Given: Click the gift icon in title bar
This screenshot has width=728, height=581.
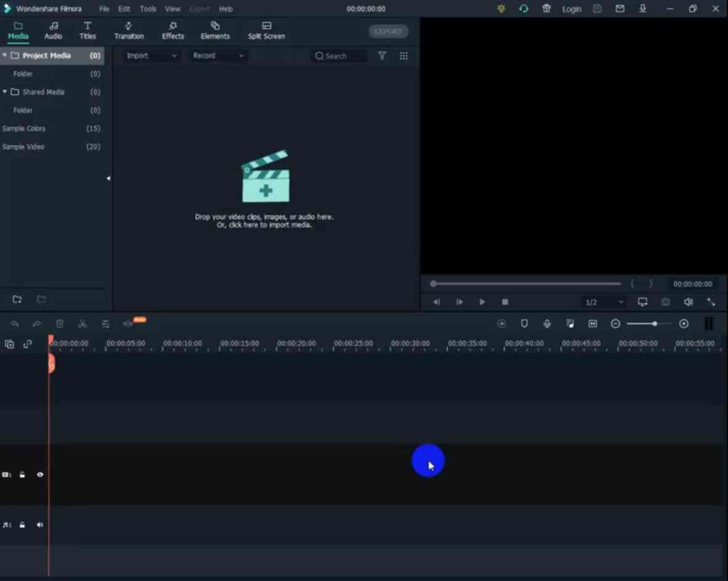Looking at the screenshot, I should [547, 9].
